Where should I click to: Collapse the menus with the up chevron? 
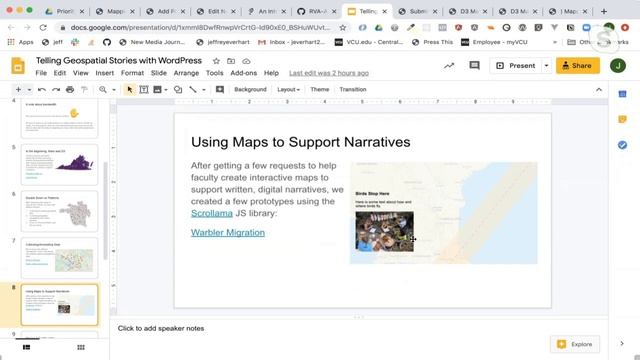(x=599, y=89)
